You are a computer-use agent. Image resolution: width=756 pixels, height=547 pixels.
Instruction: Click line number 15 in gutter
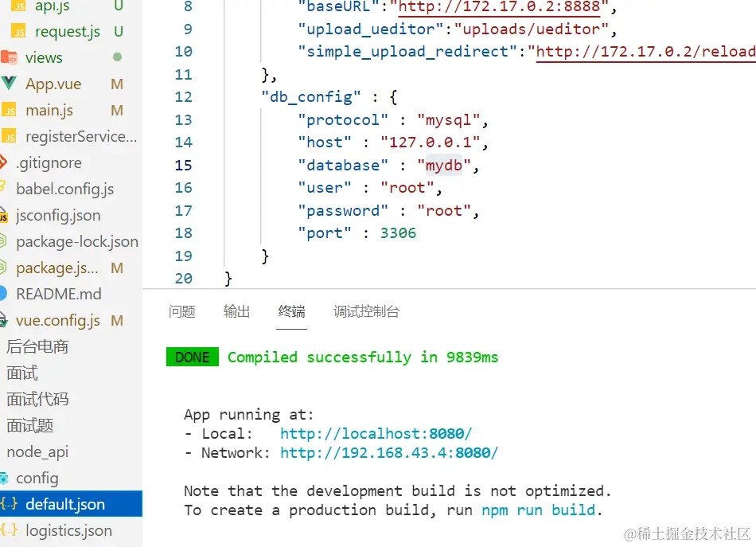coord(183,166)
